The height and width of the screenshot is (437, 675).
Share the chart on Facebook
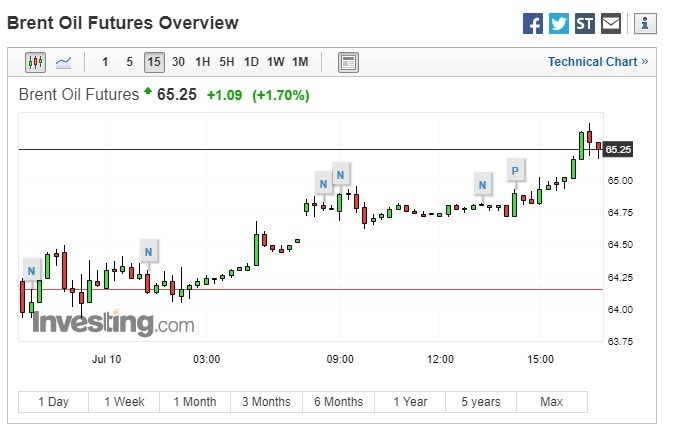tap(533, 23)
